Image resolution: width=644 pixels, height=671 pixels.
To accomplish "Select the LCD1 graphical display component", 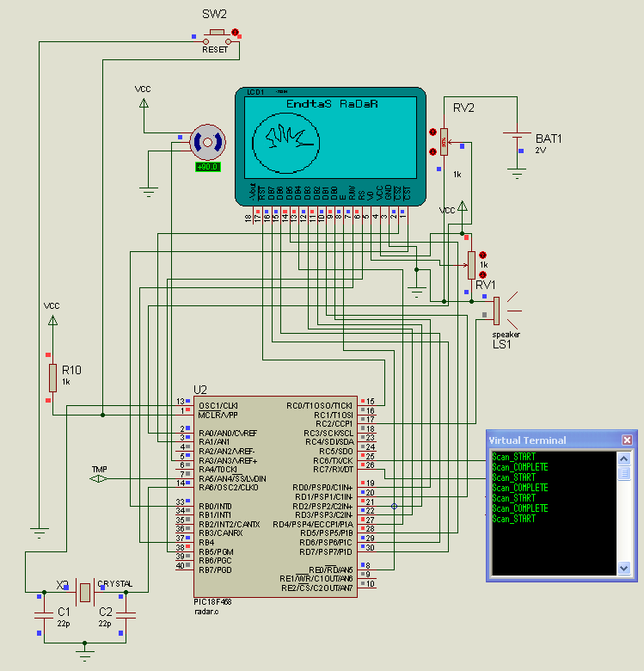I will (x=330, y=146).
